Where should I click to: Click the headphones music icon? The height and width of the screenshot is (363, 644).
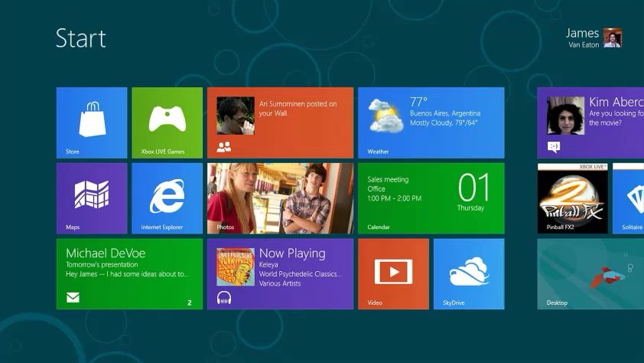tap(224, 298)
